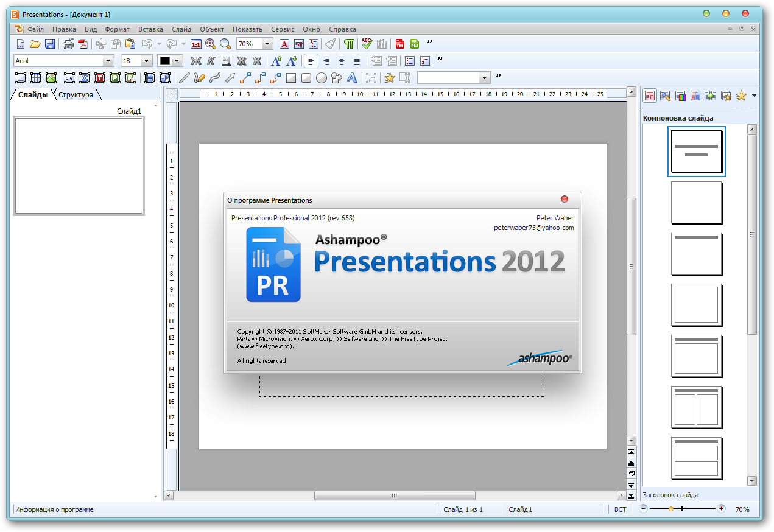This screenshot has width=774, height=532.
Task: Expand the font size 18 dropdown
Action: (x=146, y=61)
